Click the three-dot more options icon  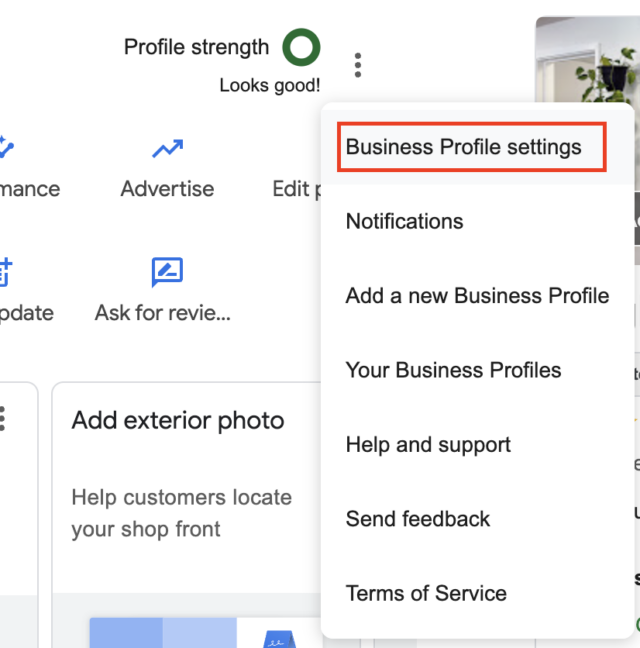coord(358,65)
